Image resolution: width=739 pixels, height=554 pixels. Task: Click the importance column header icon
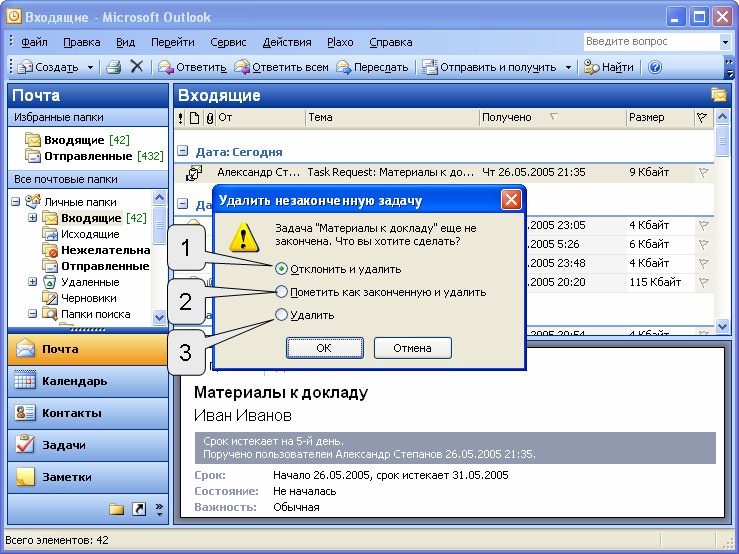pyautogui.click(x=181, y=117)
